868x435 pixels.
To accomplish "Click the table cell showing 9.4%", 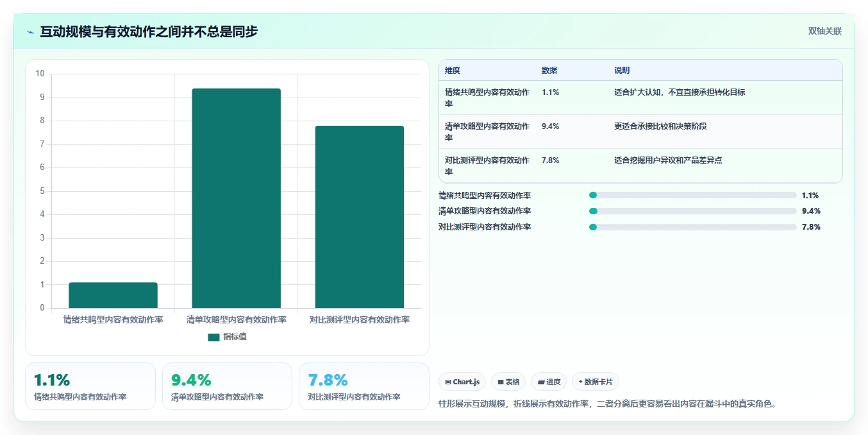I will [551, 126].
